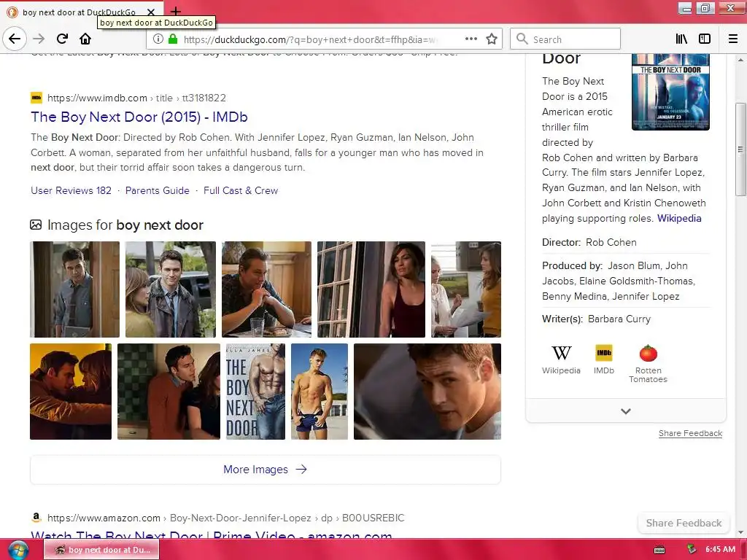Go back to the previous page
Viewport: 747px width, 560px height.
coord(15,39)
